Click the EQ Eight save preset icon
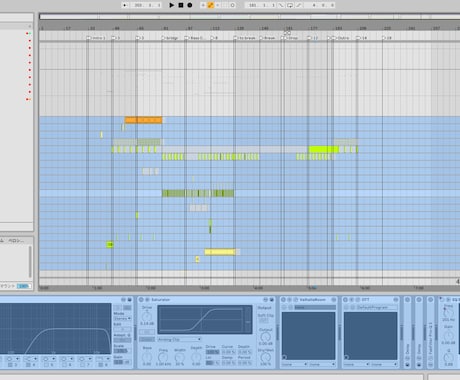This screenshot has width=460, height=380. (x=129, y=300)
